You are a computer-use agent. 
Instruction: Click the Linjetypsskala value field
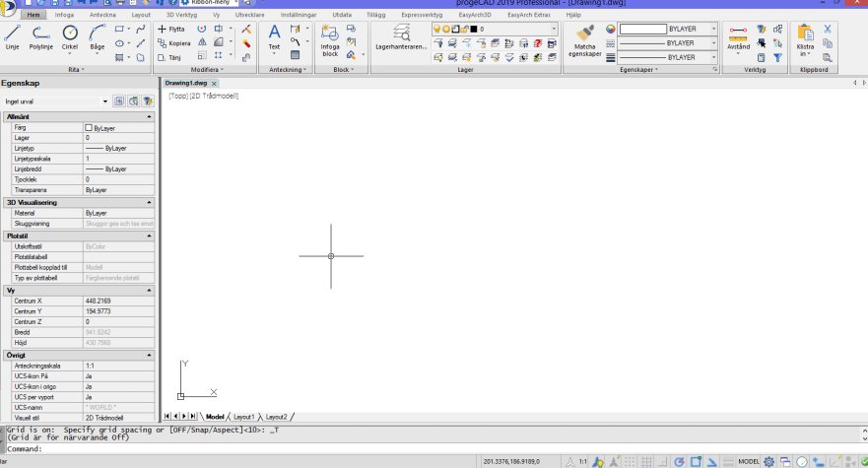click(118, 159)
